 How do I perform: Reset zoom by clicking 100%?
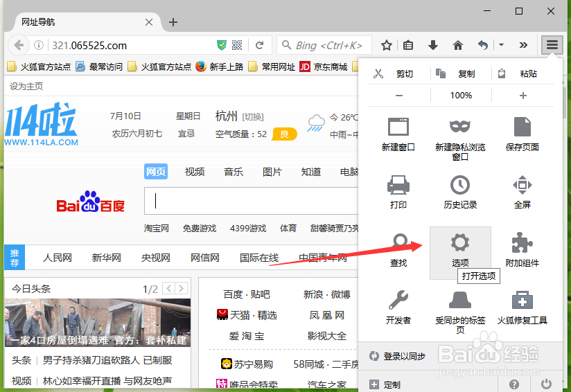(461, 96)
